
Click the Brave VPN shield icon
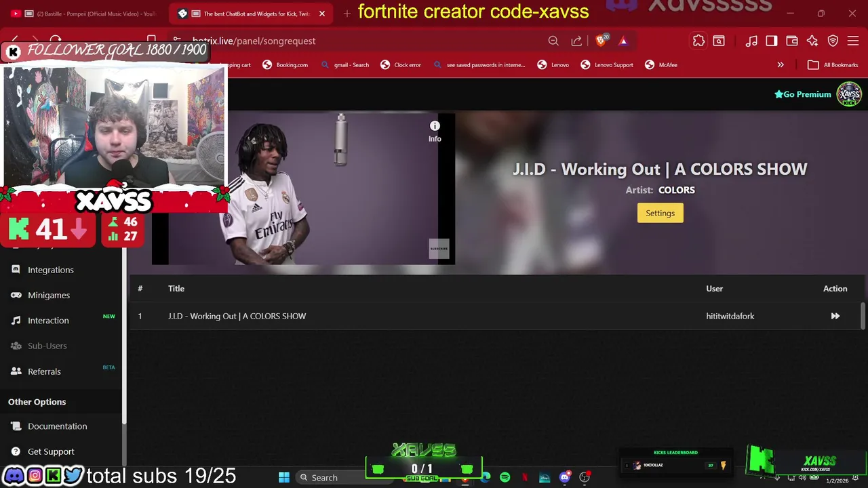(x=833, y=41)
